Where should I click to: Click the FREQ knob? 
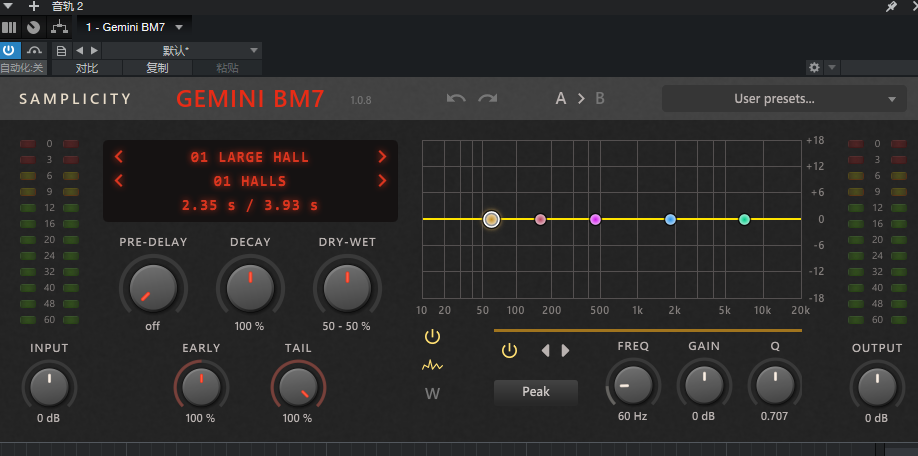[633, 385]
